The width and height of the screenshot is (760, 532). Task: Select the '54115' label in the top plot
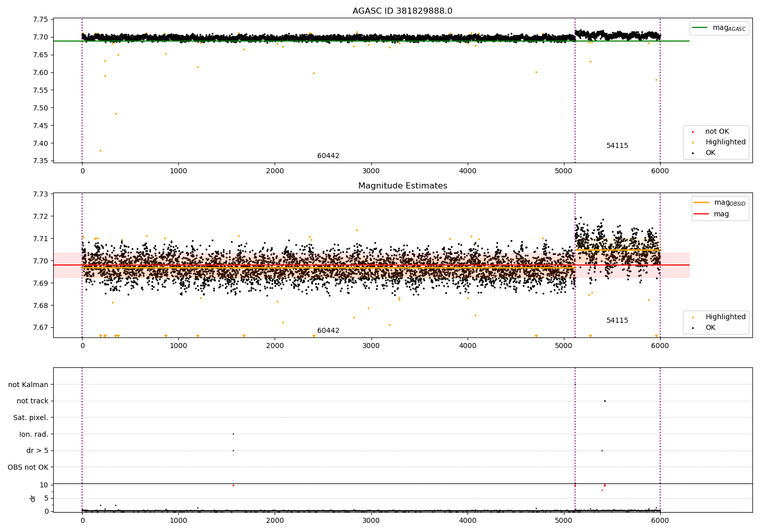(x=617, y=146)
